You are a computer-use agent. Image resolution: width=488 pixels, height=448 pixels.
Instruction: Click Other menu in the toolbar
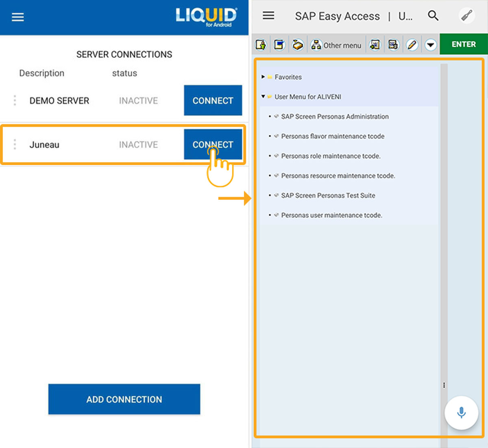336,45
